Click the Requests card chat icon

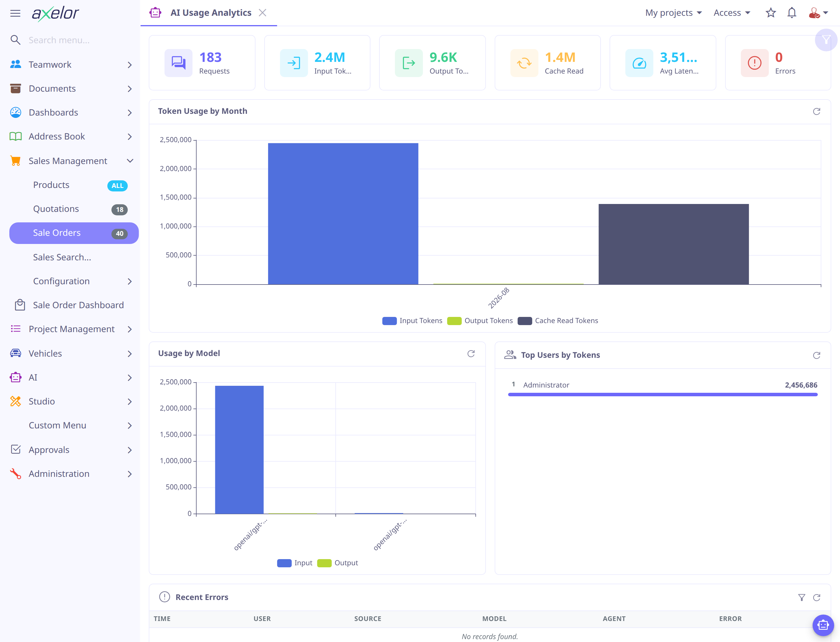tap(178, 63)
